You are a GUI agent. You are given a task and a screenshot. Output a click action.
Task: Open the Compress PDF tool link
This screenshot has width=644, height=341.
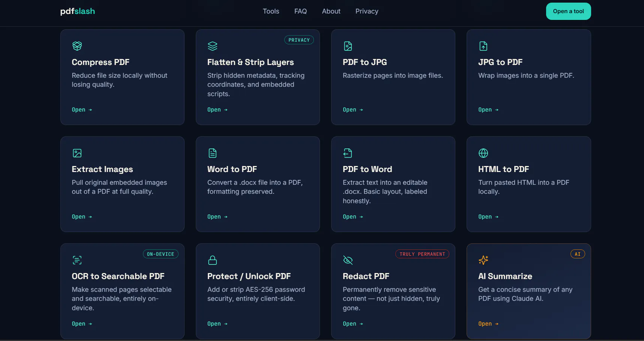(82, 110)
